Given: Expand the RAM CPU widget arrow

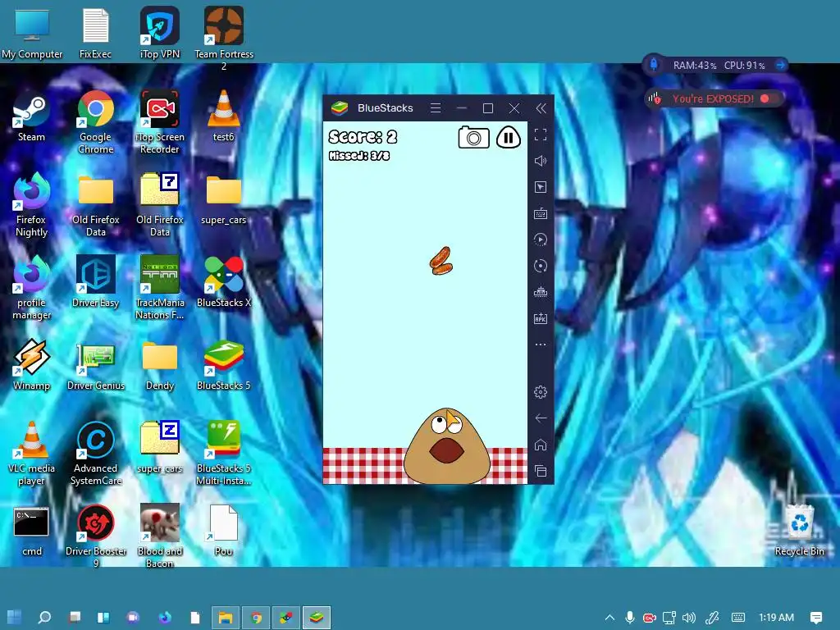Looking at the screenshot, I should pos(780,65).
